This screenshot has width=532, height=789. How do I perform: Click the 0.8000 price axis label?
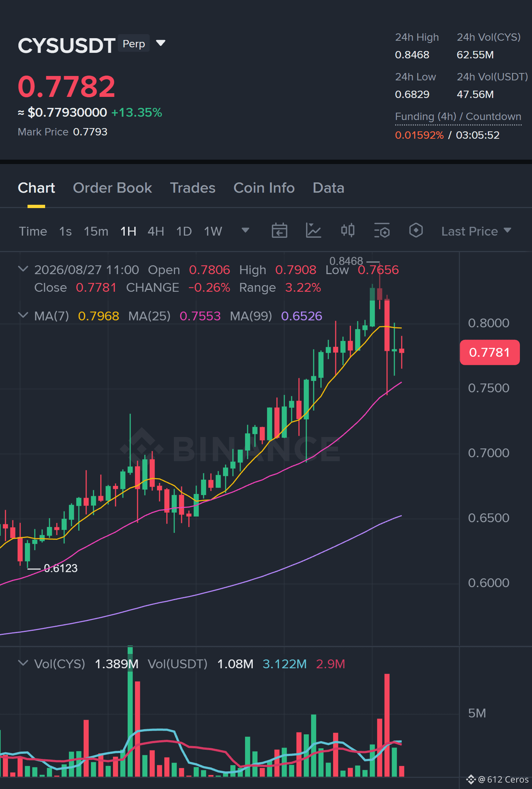(x=489, y=323)
